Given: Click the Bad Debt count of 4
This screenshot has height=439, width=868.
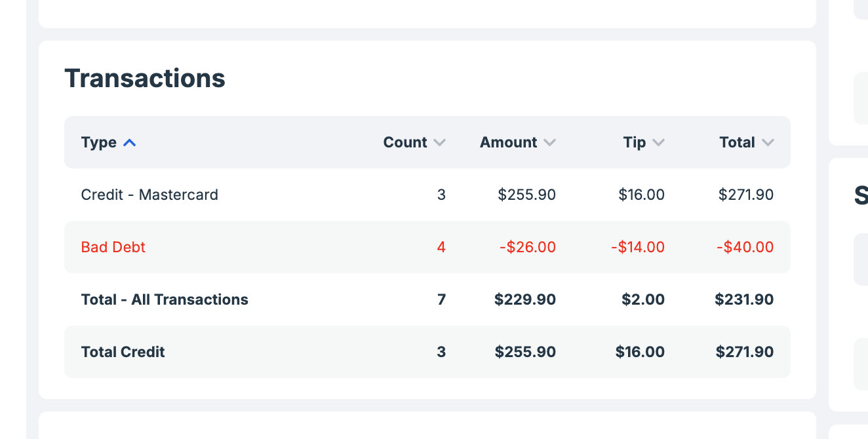Looking at the screenshot, I should pos(441,247).
